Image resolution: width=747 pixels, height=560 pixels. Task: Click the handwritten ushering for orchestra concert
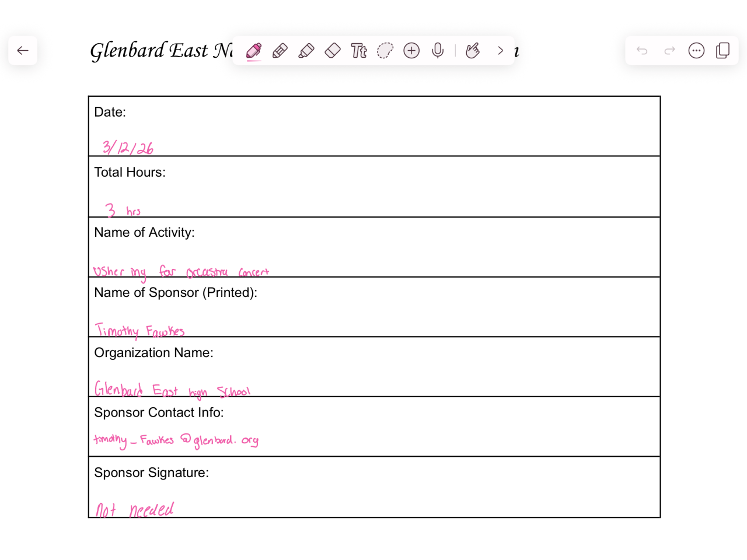coord(181,272)
